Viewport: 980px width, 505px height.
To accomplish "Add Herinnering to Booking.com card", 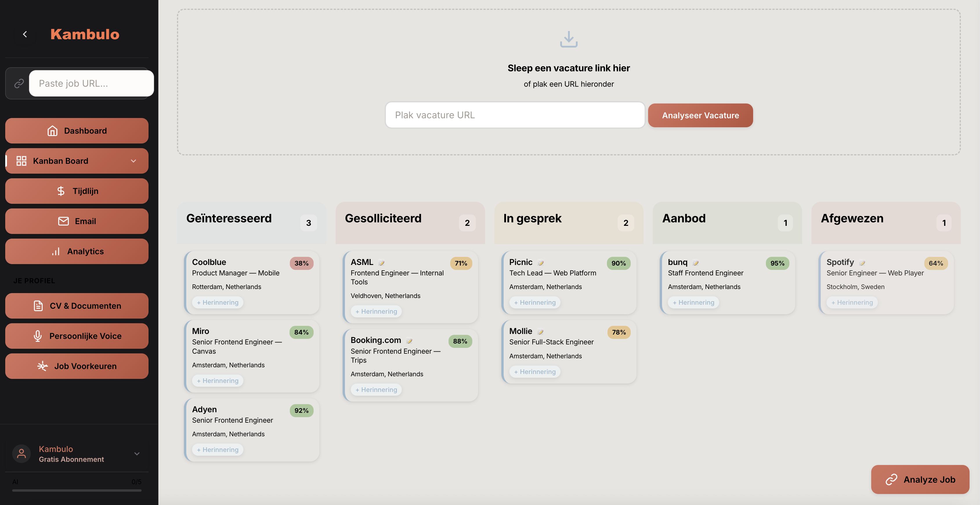I will click(376, 390).
